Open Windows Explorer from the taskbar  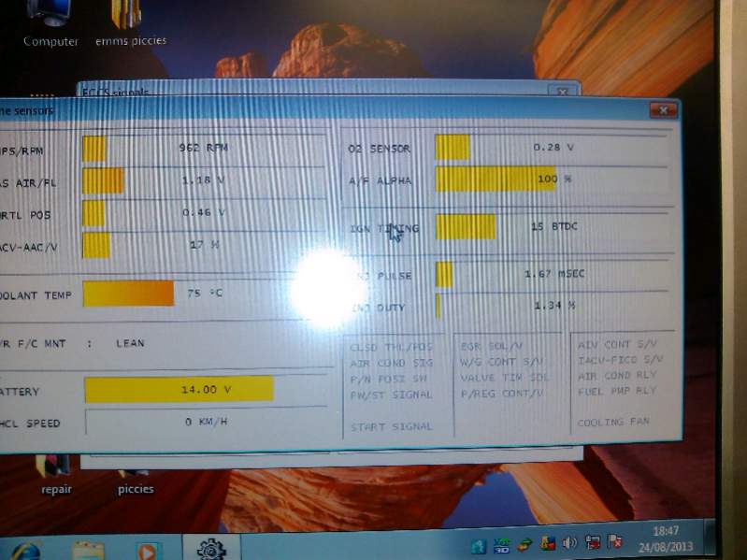coord(88,549)
